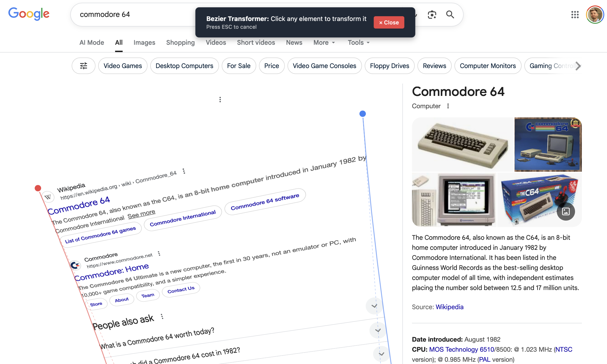The width and height of the screenshot is (607, 364).
Task: Click the red bezier control handle
Action: click(x=38, y=188)
